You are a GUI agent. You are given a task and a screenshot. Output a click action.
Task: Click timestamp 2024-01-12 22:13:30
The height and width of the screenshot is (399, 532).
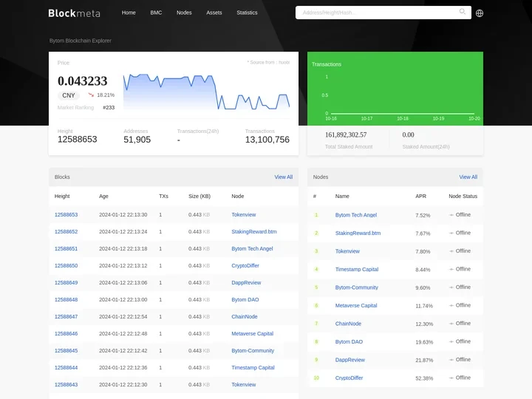click(123, 214)
